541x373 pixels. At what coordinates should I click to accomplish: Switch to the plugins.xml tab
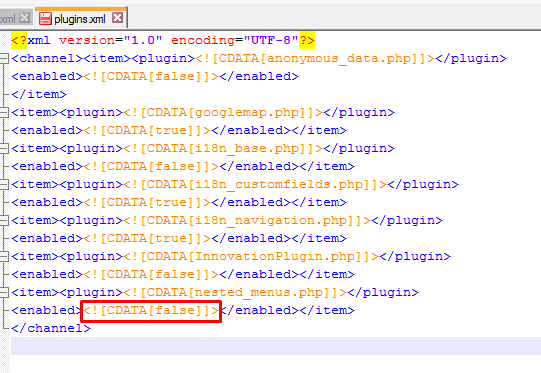[x=81, y=18]
